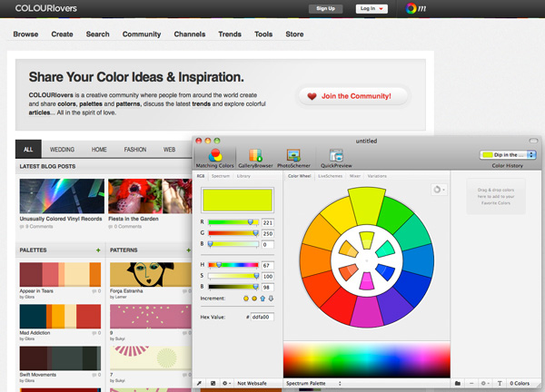Screen dimensions: 545x392
Task: Click the minus remove color icon
Action: tap(471, 383)
